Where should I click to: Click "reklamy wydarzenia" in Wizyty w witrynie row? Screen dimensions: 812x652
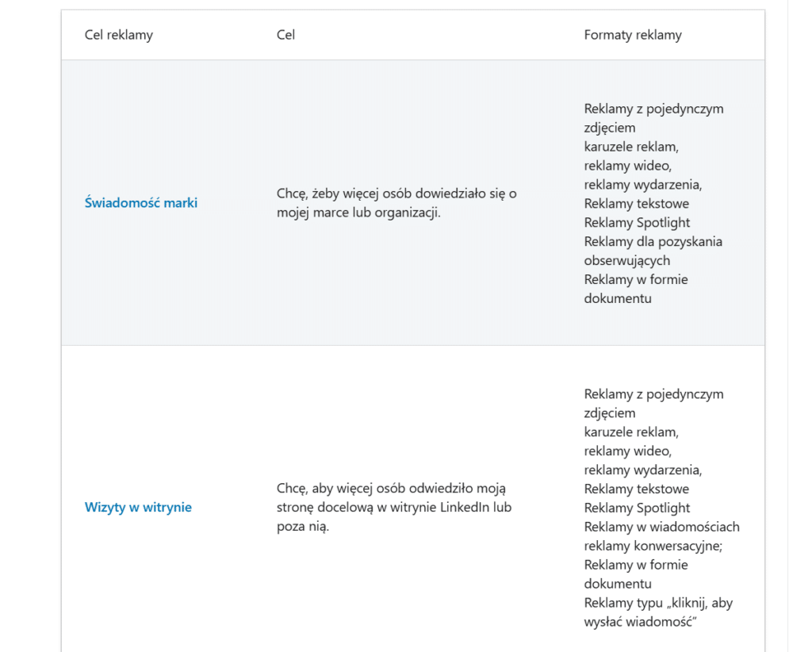[x=642, y=470]
